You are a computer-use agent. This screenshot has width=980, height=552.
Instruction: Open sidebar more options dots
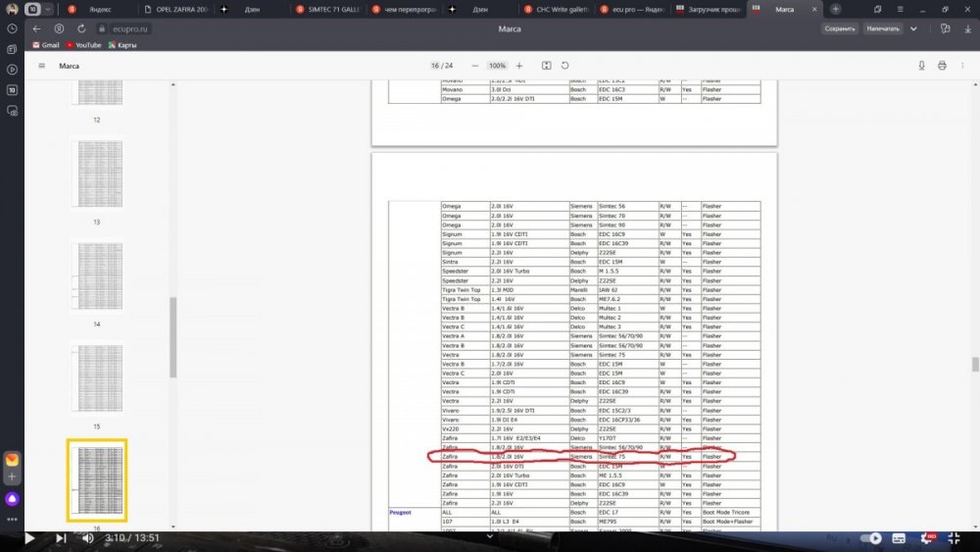coord(12,520)
